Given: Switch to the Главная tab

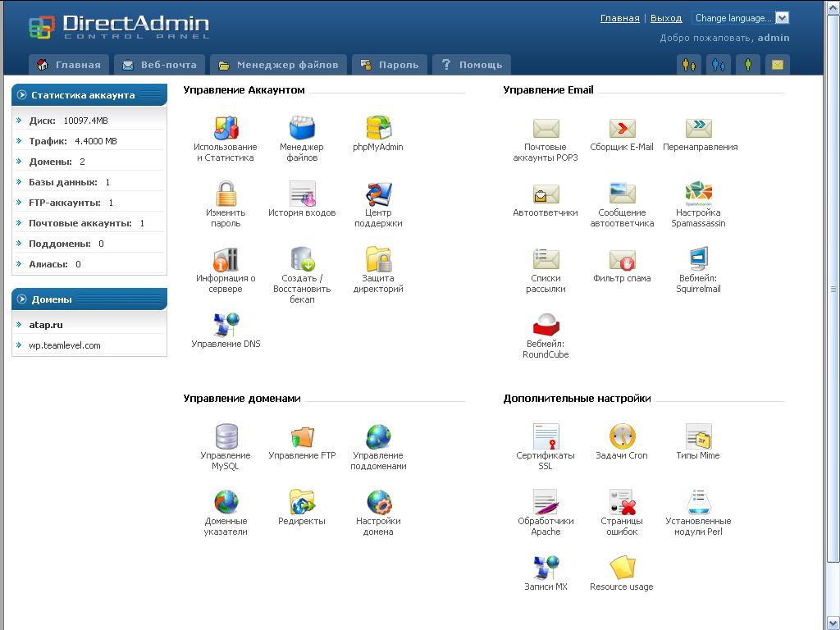Looking at the screenshot, I should click(69, 65).
